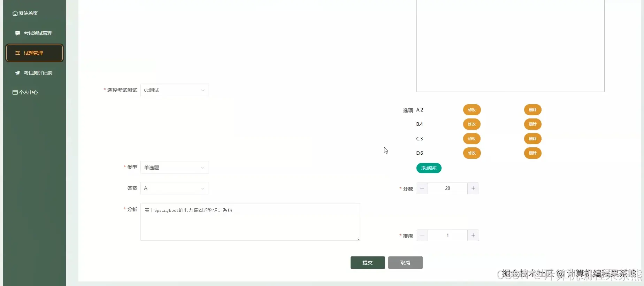The width and height of the screenshot is (644, 286).
Task: Click the 排序 number field showing 1
Action: (x=447, y=235)
